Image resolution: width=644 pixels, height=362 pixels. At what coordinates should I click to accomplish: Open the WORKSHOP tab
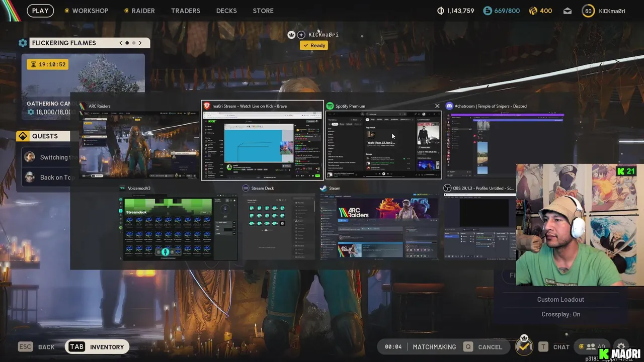click(x=86, y=11)
